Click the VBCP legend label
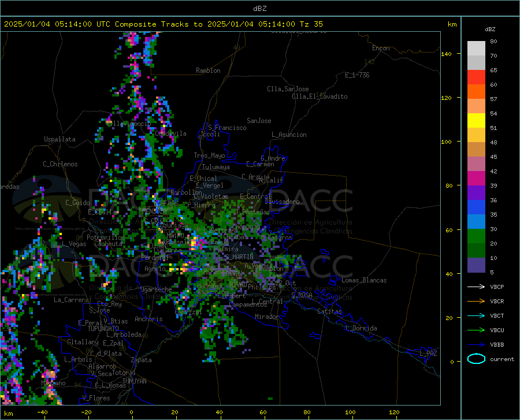 497,287
